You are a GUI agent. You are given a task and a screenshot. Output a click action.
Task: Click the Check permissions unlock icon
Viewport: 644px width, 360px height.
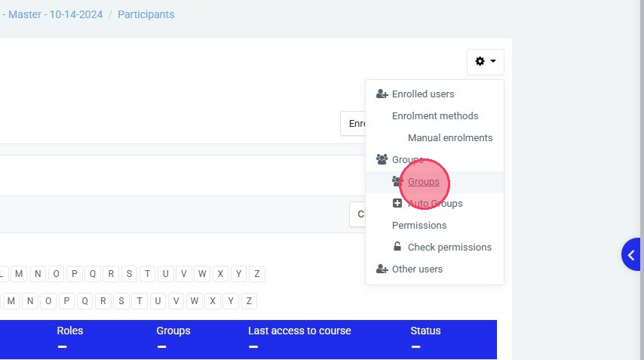397,246
